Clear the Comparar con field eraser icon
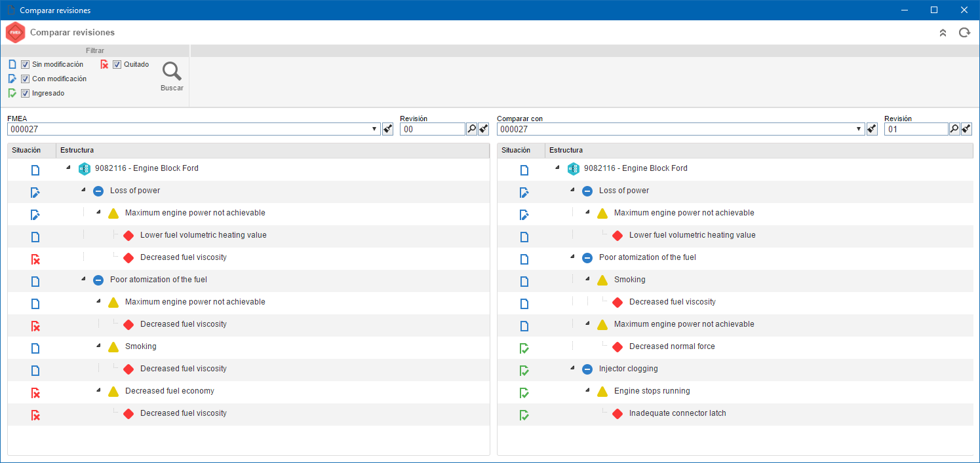Viewport: 980px width, 463px height. coord(871,129)
